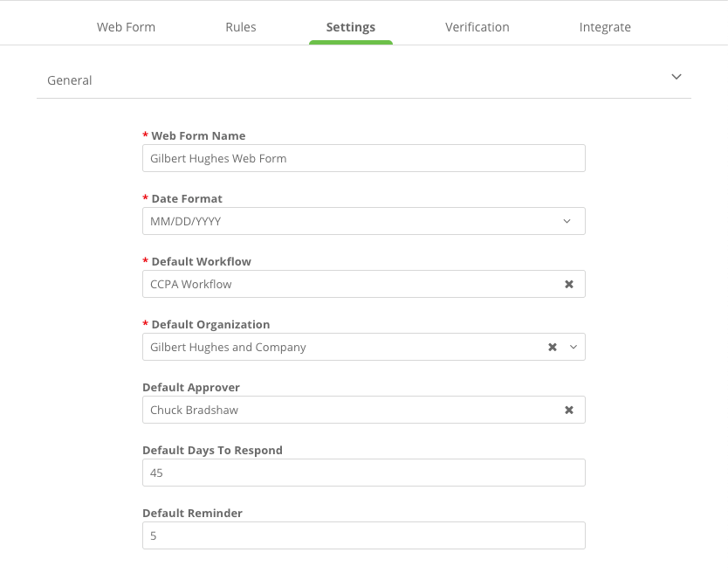Focus the Default Approver field
This screenshot has width=728, height=573.
[x=349, y=410]
